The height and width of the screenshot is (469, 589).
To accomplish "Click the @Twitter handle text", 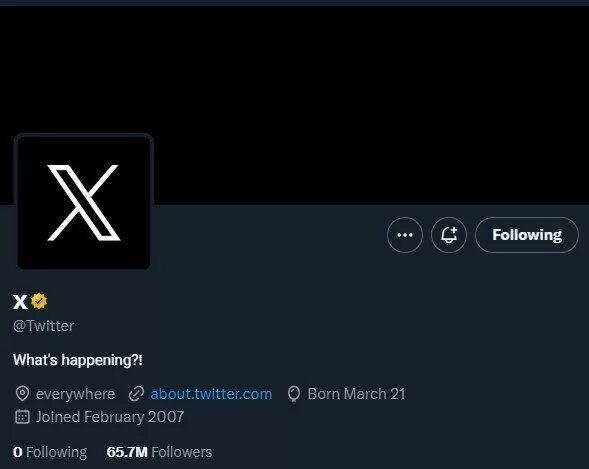I will click(44, 326).
